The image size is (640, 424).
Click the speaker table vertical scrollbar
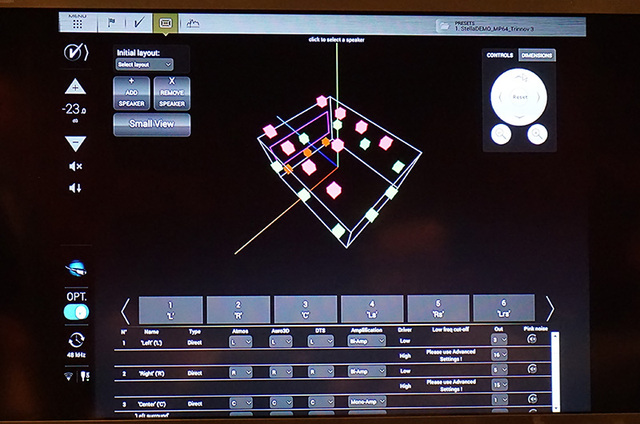(555, 371)
